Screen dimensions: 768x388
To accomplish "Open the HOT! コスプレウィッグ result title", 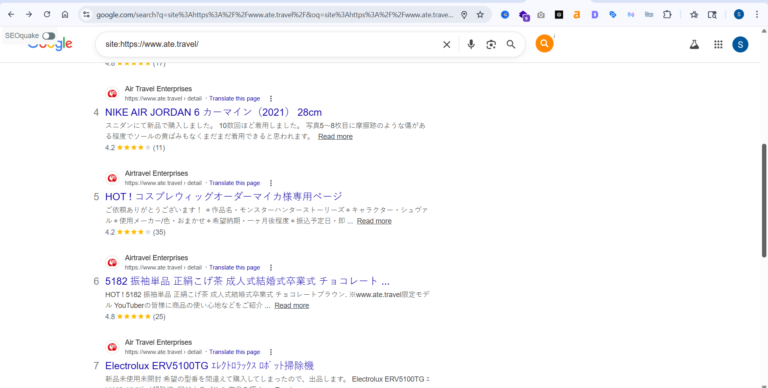I will (224, 196).
